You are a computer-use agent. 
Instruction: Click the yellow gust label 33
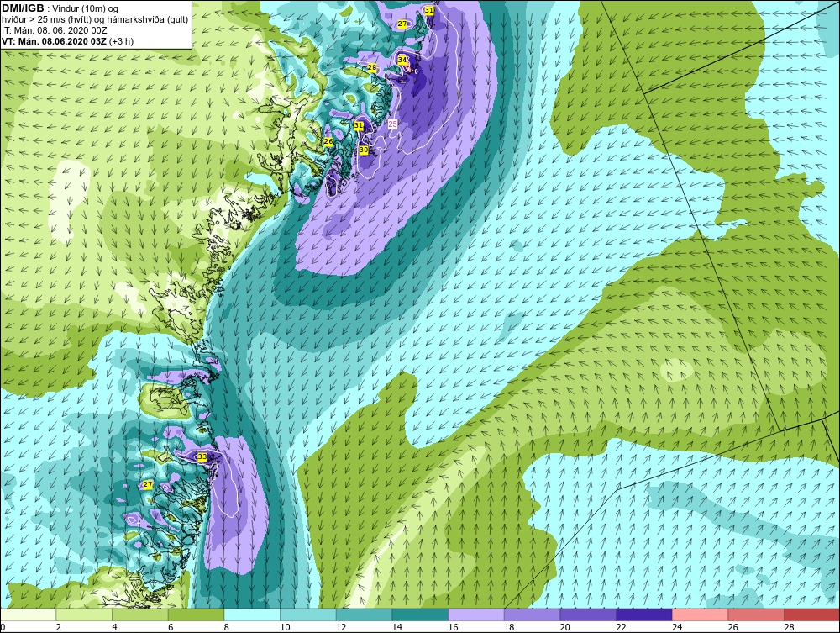pyautogui.click(x=202, y=456)
